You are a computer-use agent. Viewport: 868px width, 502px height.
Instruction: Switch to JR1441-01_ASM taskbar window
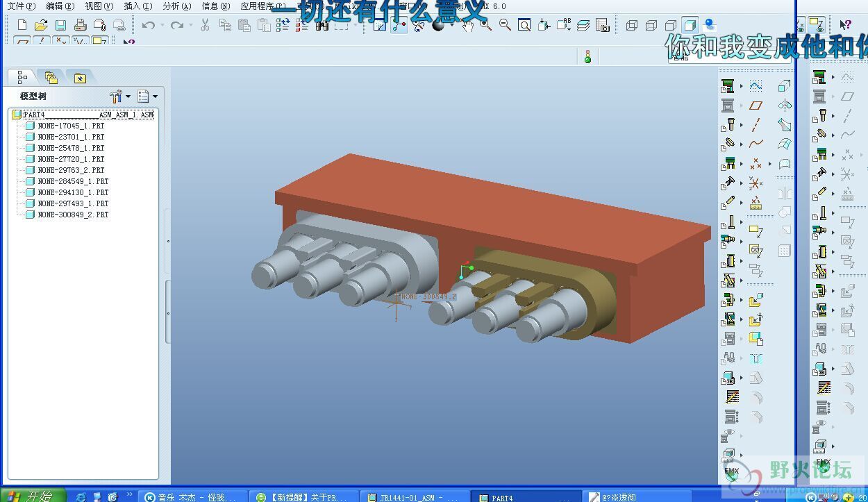(x=415, y=497)
